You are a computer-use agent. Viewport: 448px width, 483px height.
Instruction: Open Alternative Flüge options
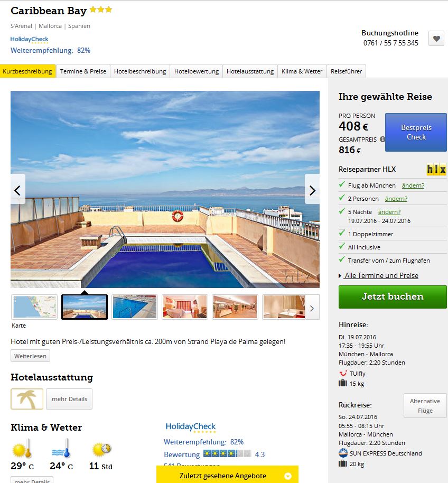[x=425, y=406]
